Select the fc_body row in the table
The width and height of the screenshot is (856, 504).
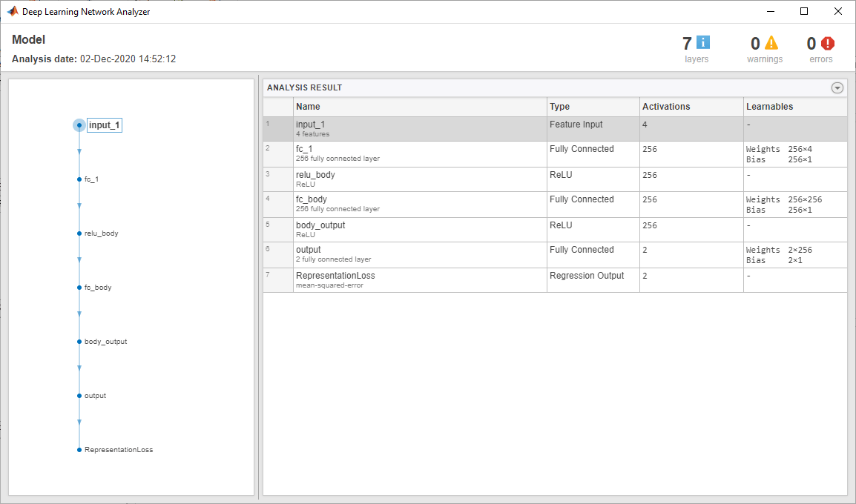pyautogui.click(x=415, y=203)
